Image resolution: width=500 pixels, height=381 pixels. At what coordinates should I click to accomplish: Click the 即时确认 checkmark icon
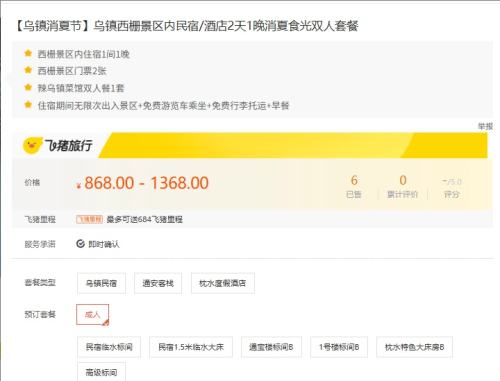80,244
